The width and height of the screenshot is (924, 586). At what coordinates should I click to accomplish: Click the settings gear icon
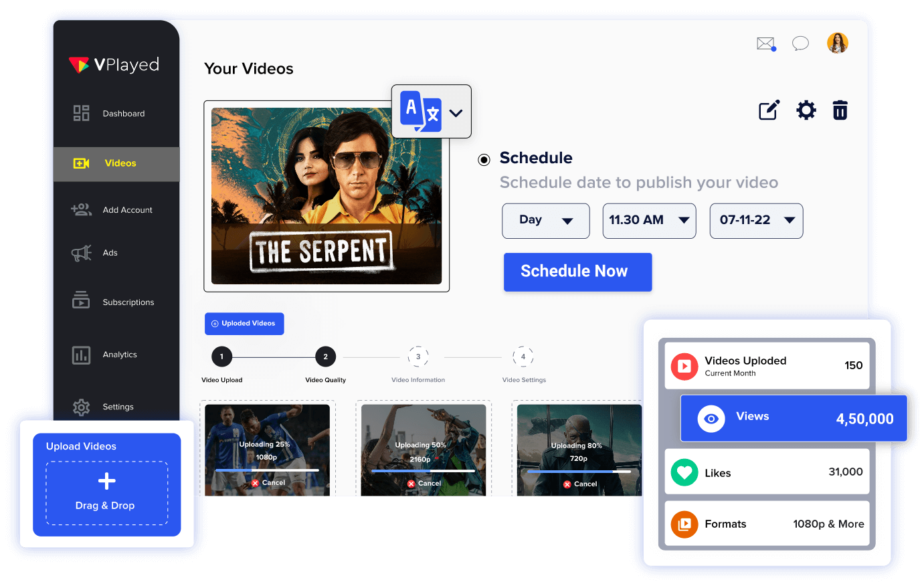click(x=806, y=110)
